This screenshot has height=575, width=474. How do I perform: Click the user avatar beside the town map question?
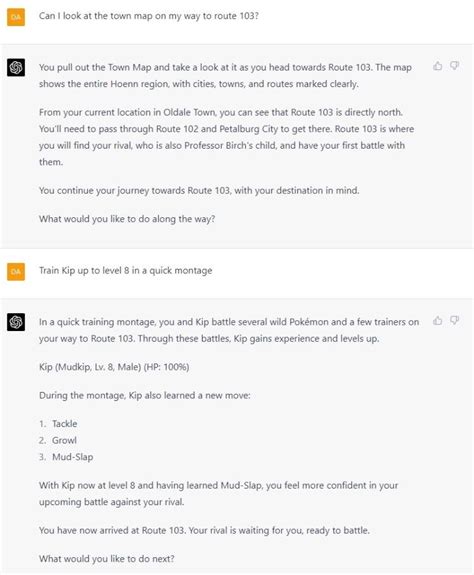16,17
